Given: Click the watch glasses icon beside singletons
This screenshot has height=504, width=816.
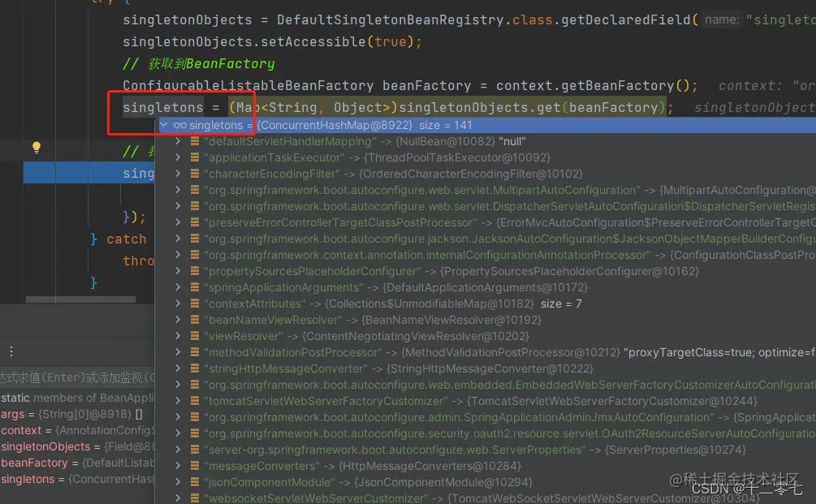Looking at the screenshot, I should tap(180, 125).
